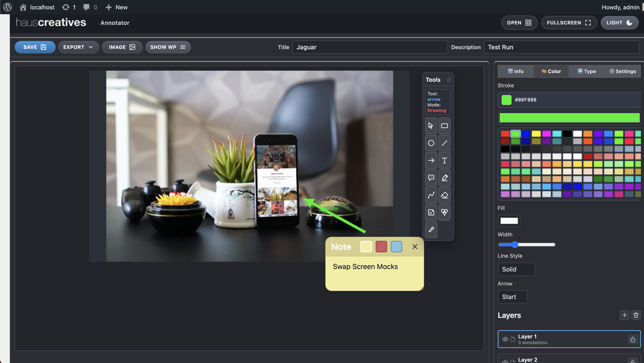Close the Note popup

pos(415,247)
